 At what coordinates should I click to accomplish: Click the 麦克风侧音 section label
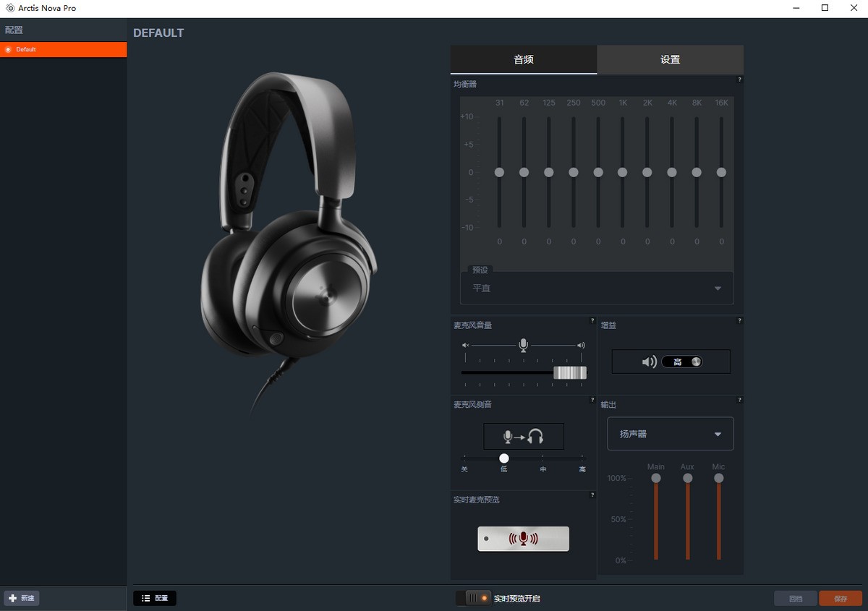[472, 404]
